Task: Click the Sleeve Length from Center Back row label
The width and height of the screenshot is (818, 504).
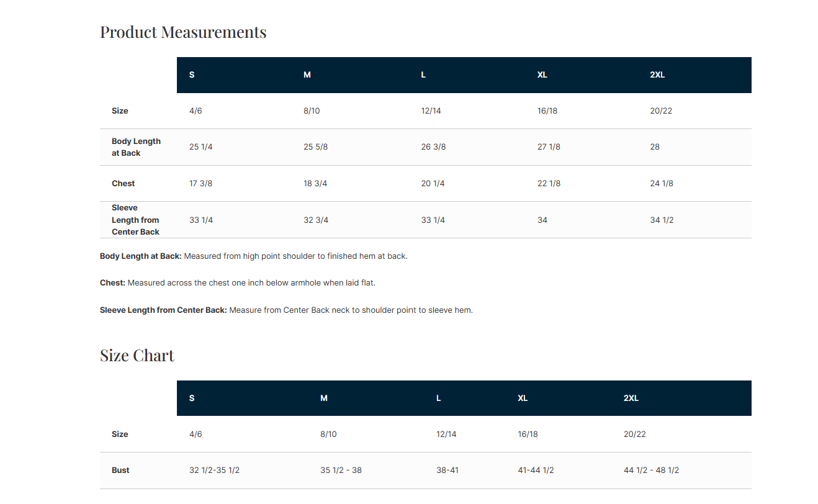Action: (136, 220)
